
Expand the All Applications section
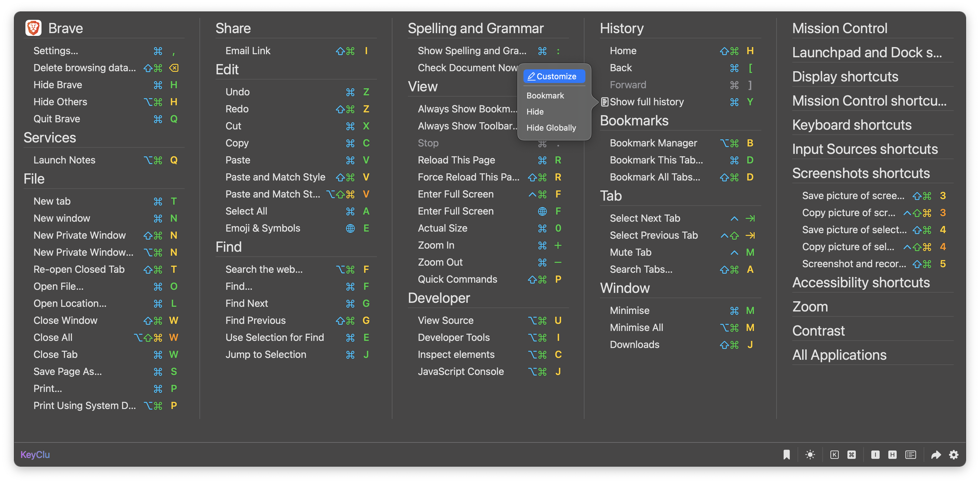839,355
